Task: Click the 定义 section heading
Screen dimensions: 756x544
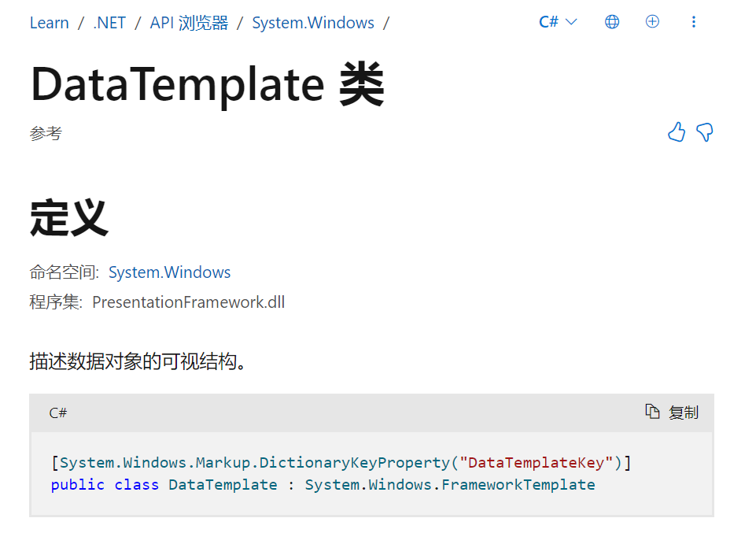Action: (x=69, y=218)
